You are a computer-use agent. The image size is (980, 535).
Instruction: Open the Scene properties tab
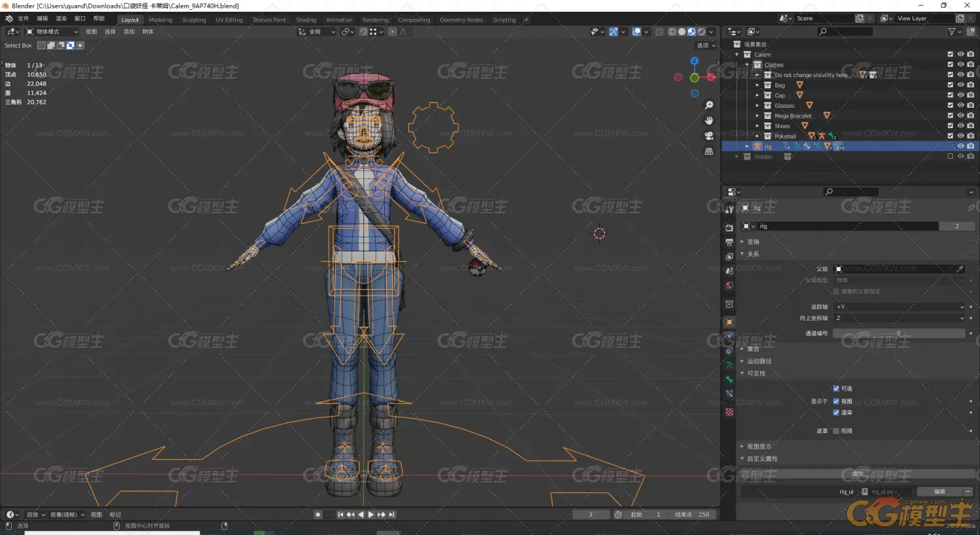tap(729, 271)
